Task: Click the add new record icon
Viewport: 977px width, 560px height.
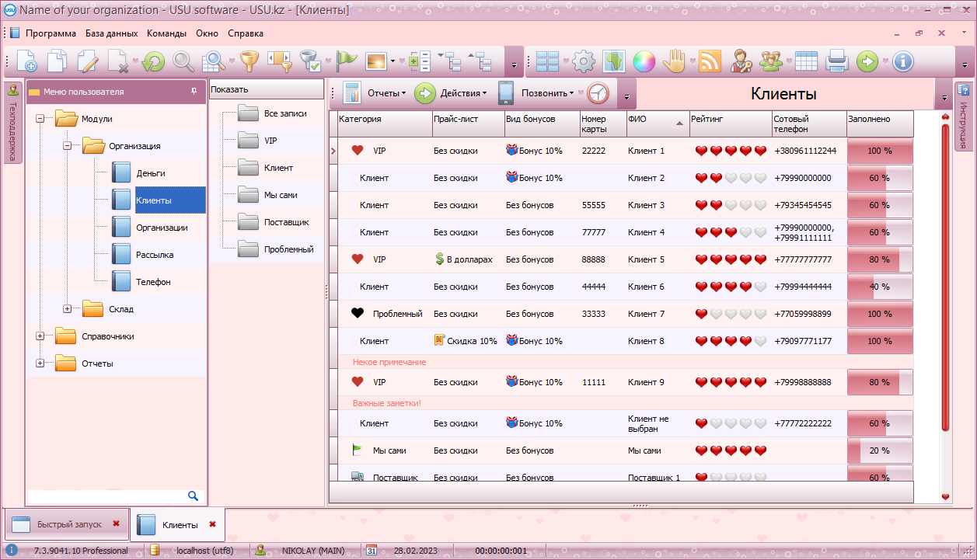Action: [26, 61]
